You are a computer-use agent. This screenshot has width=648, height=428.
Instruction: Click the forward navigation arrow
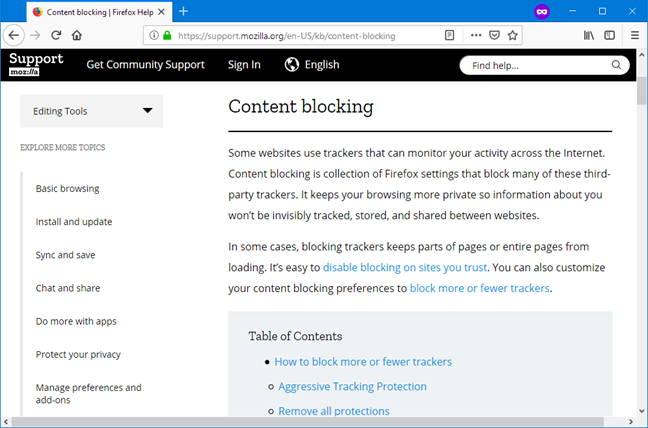35,36
